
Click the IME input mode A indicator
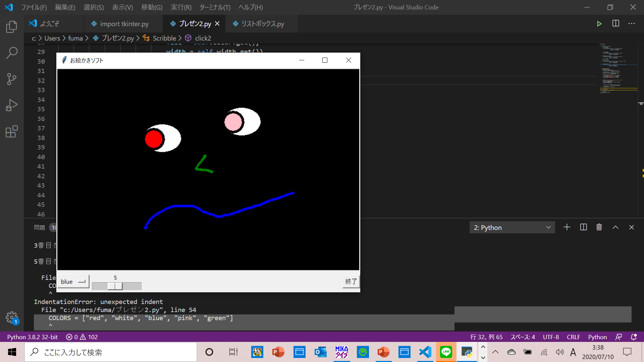[573, 352]
